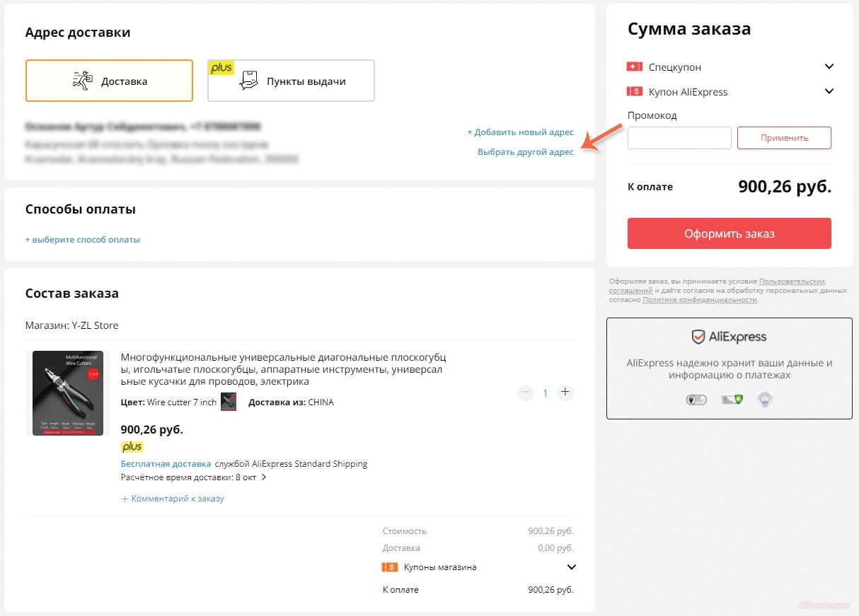This screenshot has height=616, width=859.
Task: Click Выбрать другой адрес link
Action: pyautogui.click(x=525, y=152)
